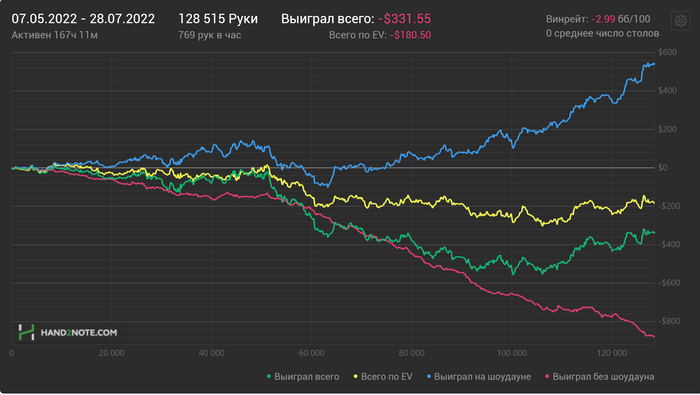The height and width of the screenshot is (395, 700).
Task: Click the 40 000 x-axis label
Action: click(x=212, y=353)
